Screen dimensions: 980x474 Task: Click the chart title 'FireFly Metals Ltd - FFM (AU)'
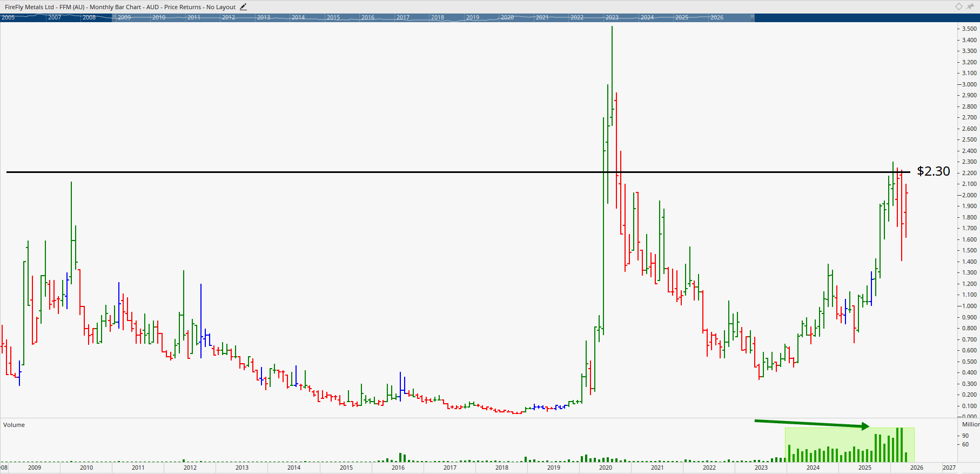point(44,7)
